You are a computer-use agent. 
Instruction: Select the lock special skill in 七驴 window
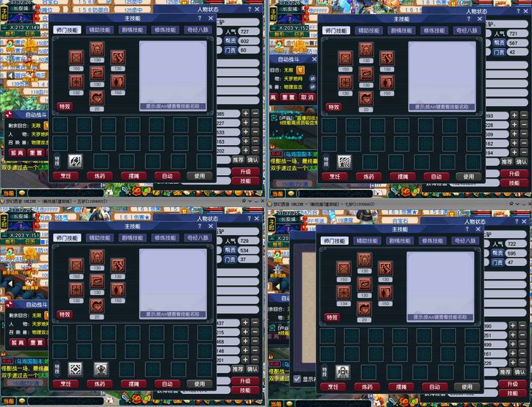tap(342, 372)
